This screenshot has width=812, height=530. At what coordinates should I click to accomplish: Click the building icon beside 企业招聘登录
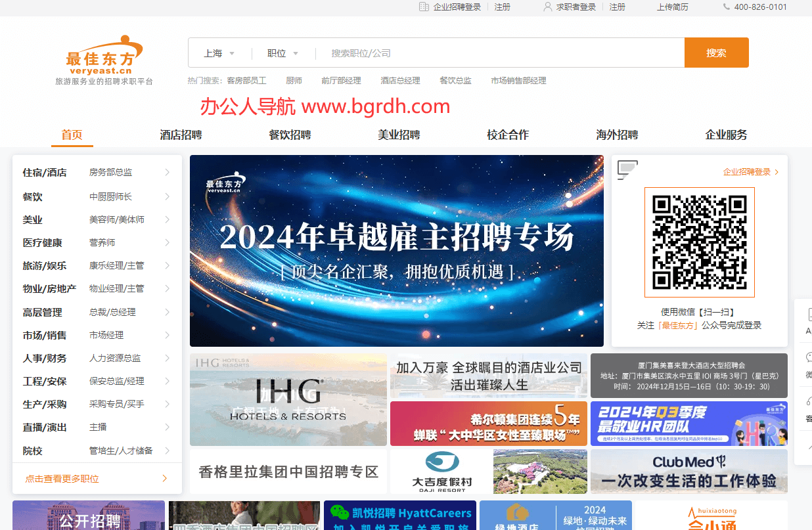coord(424,7)
